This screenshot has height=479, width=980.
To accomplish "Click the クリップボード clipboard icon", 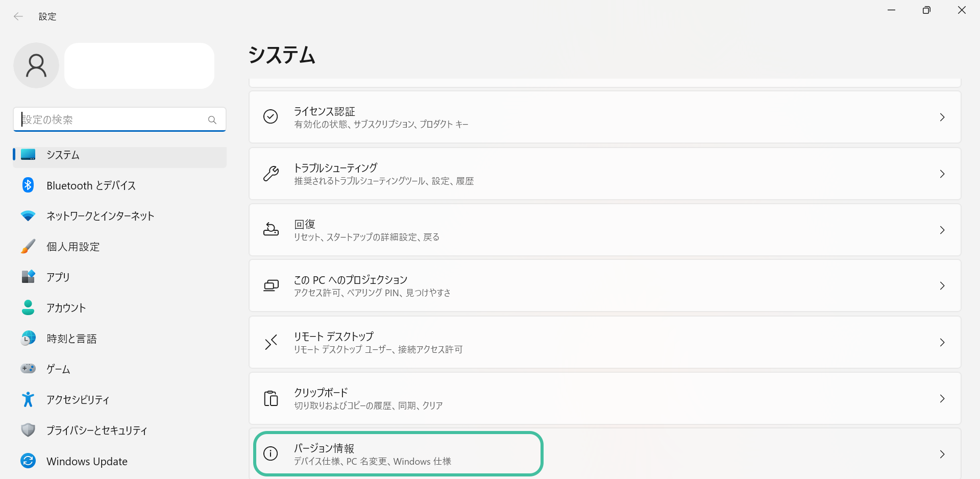I will click(x=271, y=398).
